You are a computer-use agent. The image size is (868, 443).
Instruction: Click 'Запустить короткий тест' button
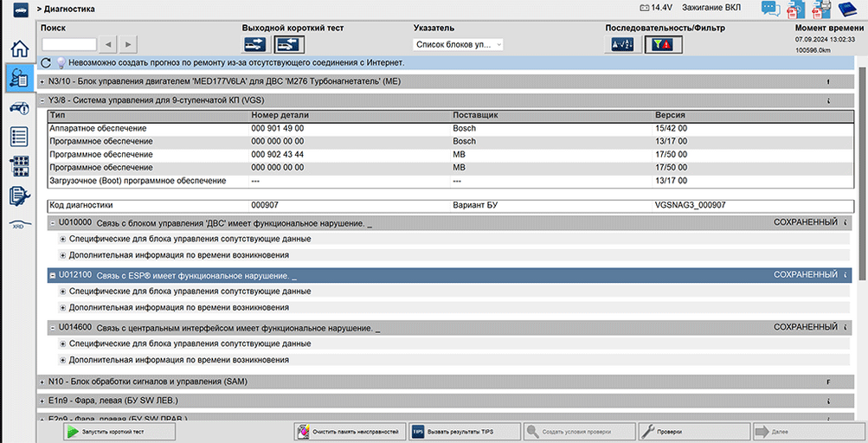coord(106,431)
